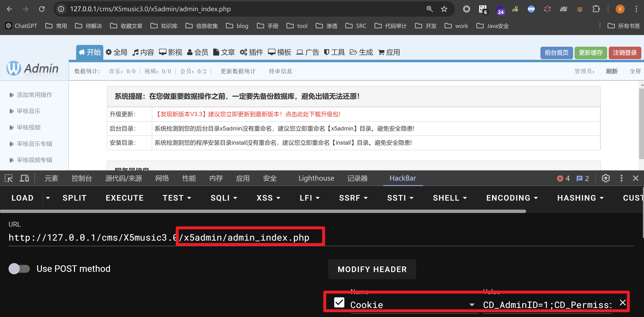Bookmark this page with star icon

444,9
